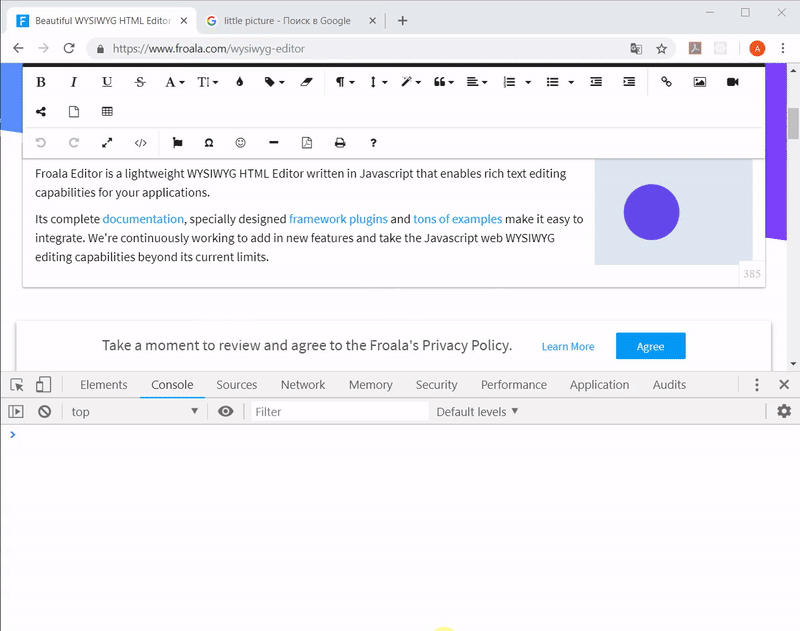Open the Sources panel in DevTools
Image resolution: width=800 pixels, height=631 pixels.
[236, 384]
